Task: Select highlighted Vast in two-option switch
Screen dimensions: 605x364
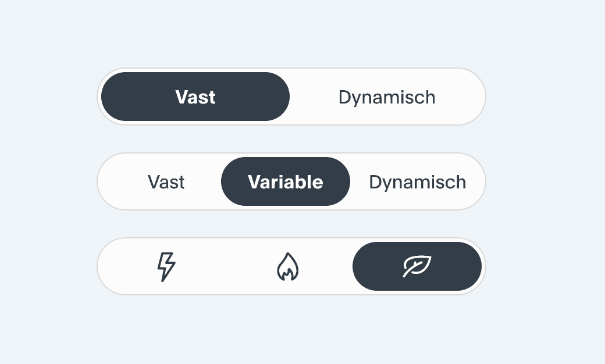Action: 195,97
